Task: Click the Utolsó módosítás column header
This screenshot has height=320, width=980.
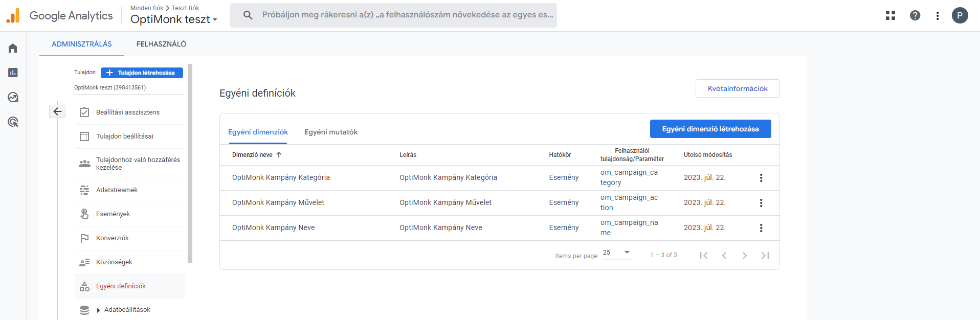Action: click(708, 155)
